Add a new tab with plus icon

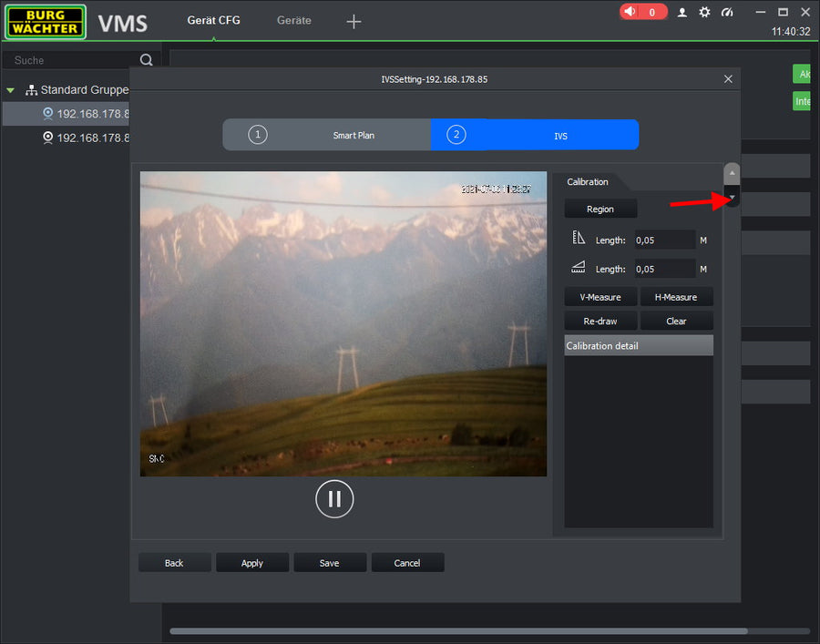[354, 22]
